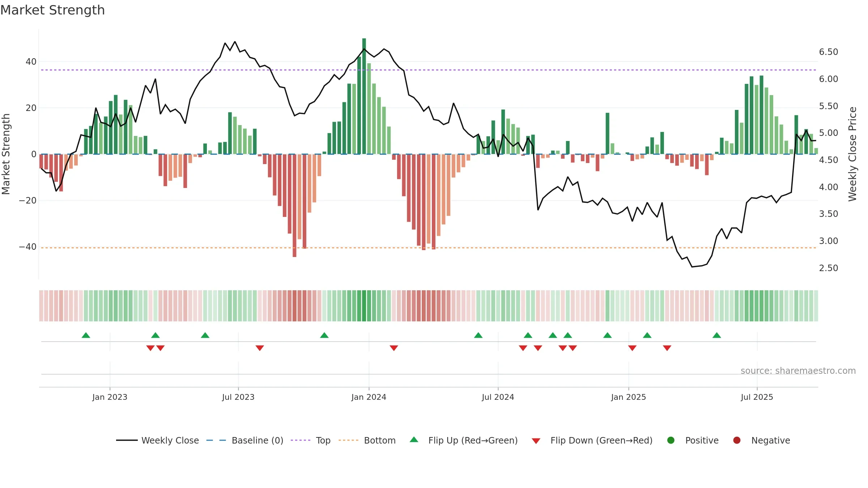Click the Market Strength chart title
The width and height of the screenshot is (868, 488).
(53, 10)
